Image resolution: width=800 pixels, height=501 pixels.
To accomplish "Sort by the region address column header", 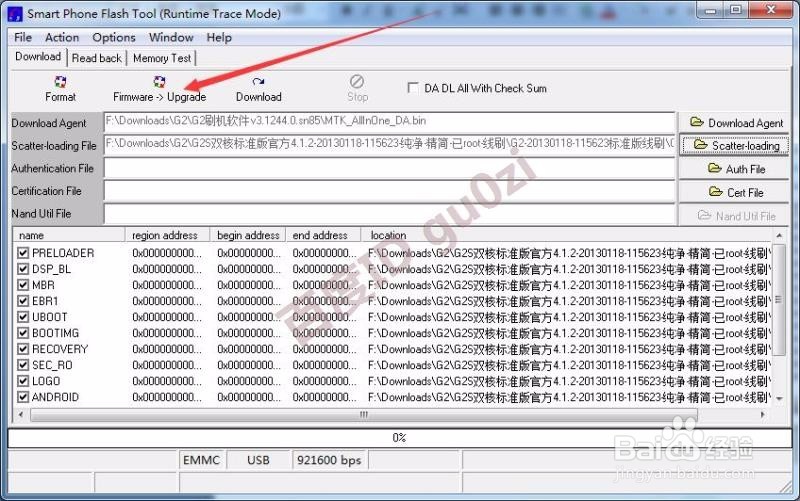I will (x=168, y=235).
